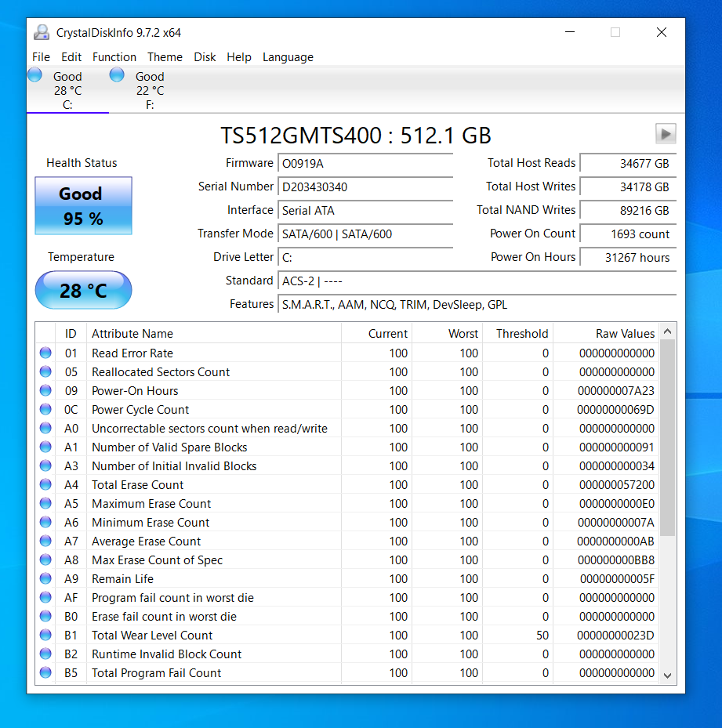Open the Disk menu
The image size is (722, 728).
click(205, 56)
